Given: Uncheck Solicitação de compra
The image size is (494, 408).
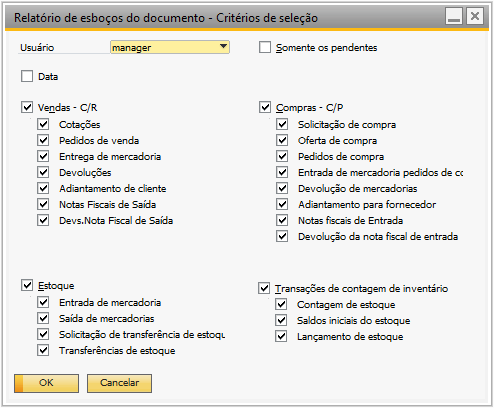Looking at the screenshot, I should click(282, 124).
